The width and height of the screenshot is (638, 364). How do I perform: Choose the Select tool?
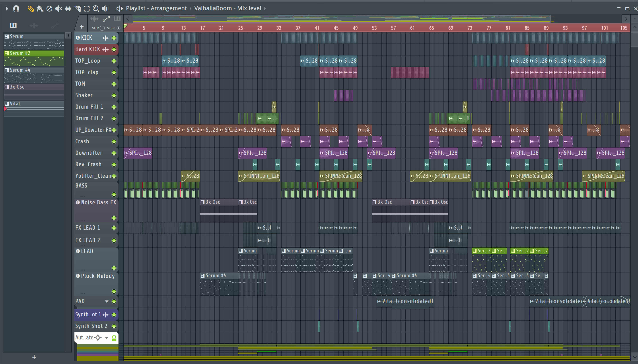pyautogui.click(x=87, y=9)
